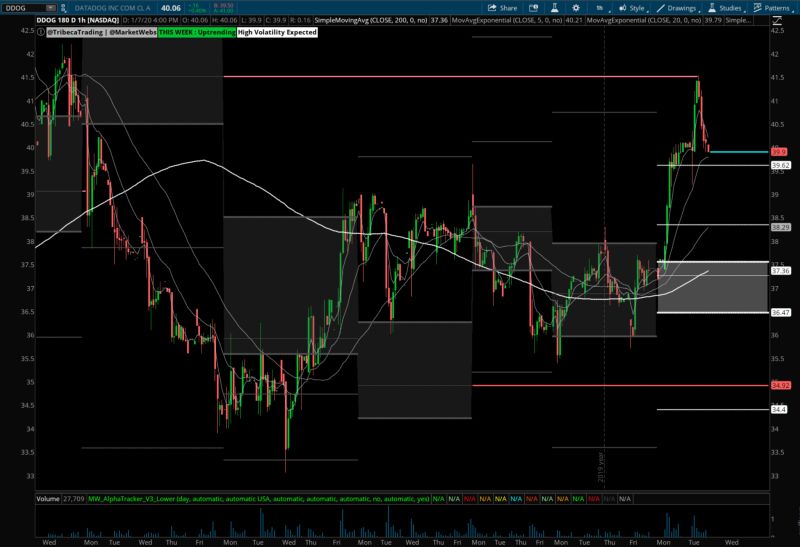Click the 38.29 price level bubble
Screen dimensions: 800x547
[x=781, y=227]
